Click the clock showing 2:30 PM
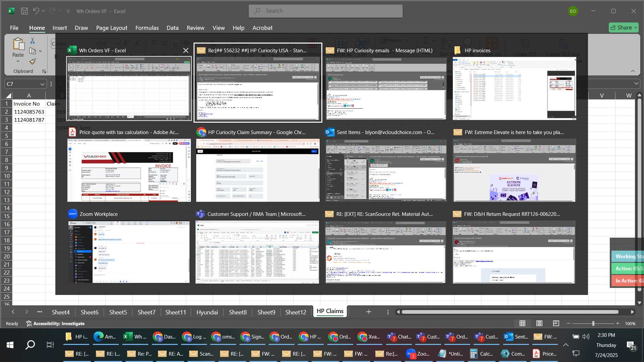 tap(606, 335)
